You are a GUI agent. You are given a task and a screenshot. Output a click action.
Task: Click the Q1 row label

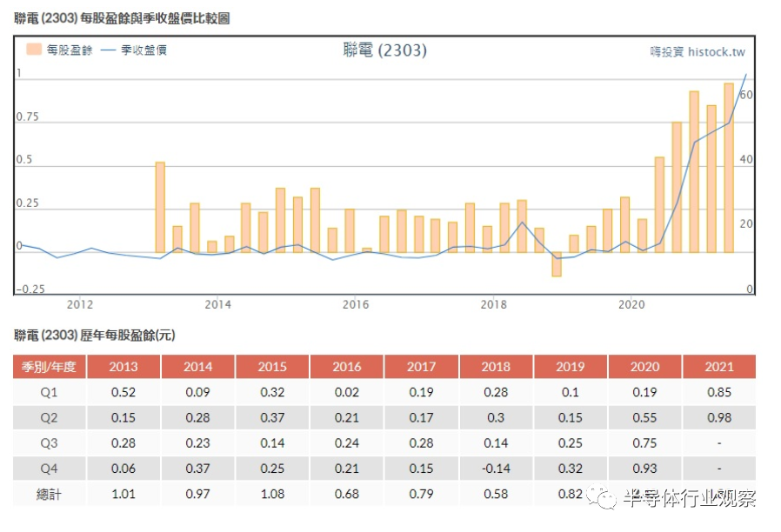(x=49, y=392)
